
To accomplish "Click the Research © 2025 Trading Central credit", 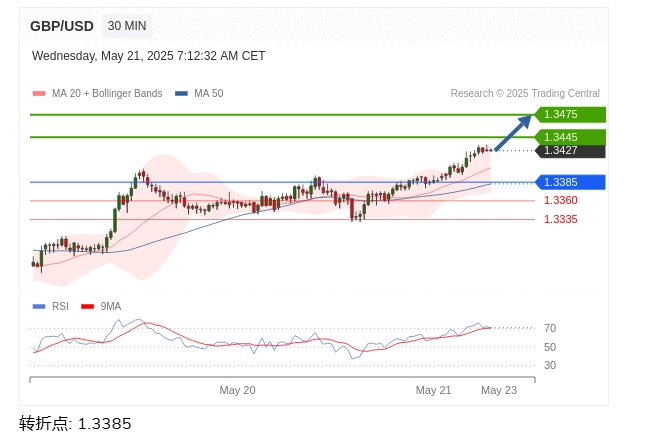I will click(x=525, y=93).
